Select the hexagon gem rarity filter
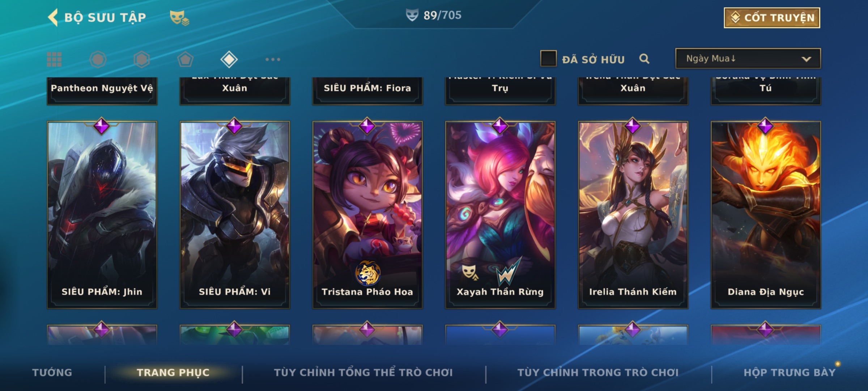 (142, 59)
